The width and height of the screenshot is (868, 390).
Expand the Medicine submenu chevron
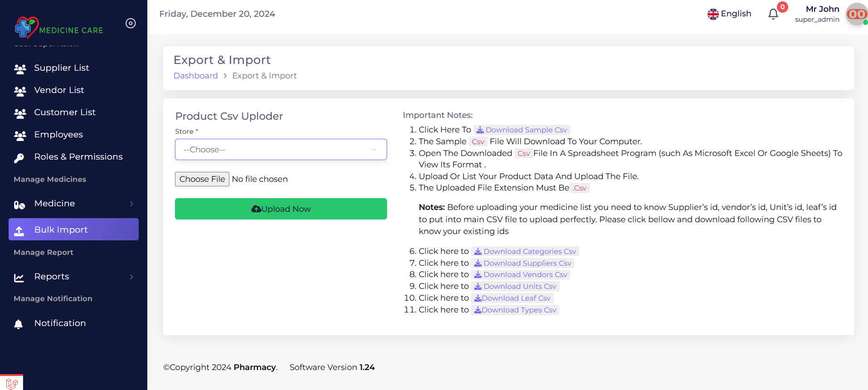pyautogui.click(x=131, y=204)
